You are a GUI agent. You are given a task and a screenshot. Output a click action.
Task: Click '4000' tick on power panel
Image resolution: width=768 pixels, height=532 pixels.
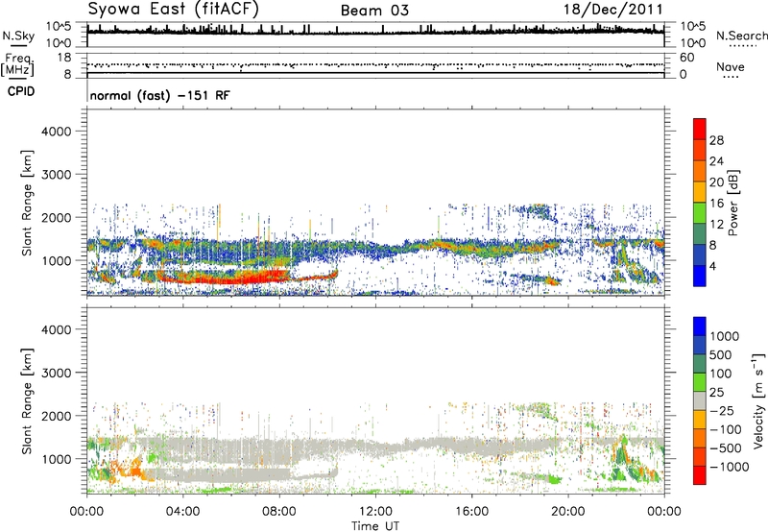pyautogui.click(x=57, y=132)
